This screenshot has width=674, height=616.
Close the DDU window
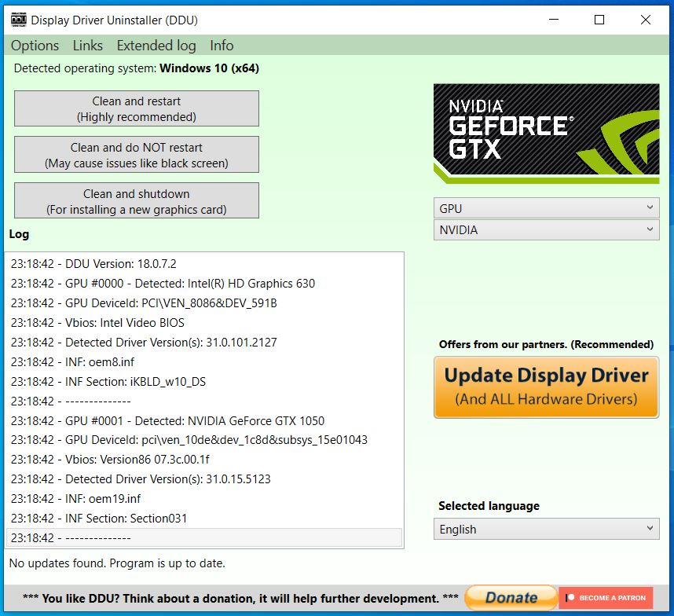coord(645,20)
